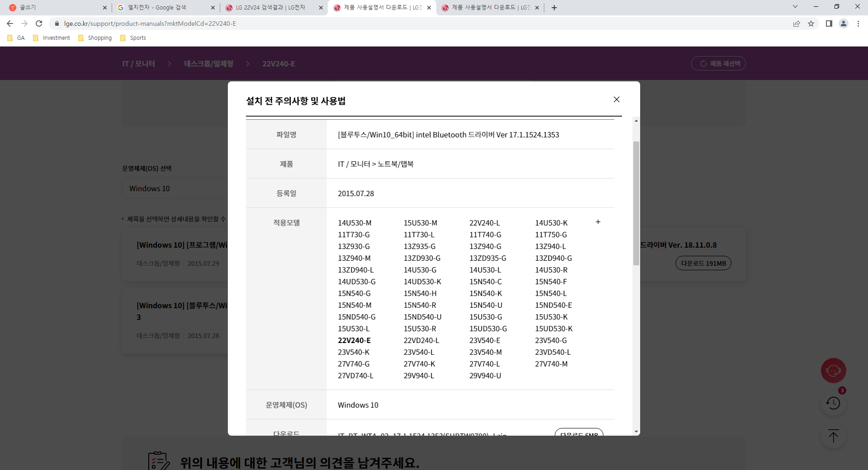The width and height of the screenshot is (868, 470).
Task: Open the Investment bookmark folder
Action: tap(52, 38)
